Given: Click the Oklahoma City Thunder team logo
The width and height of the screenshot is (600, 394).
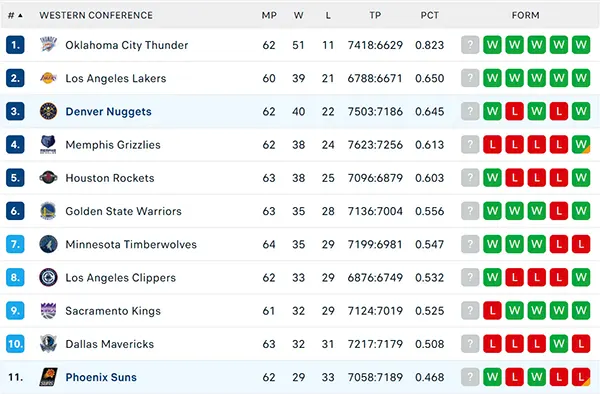Looking at the screenshot, I should [49, 45].
